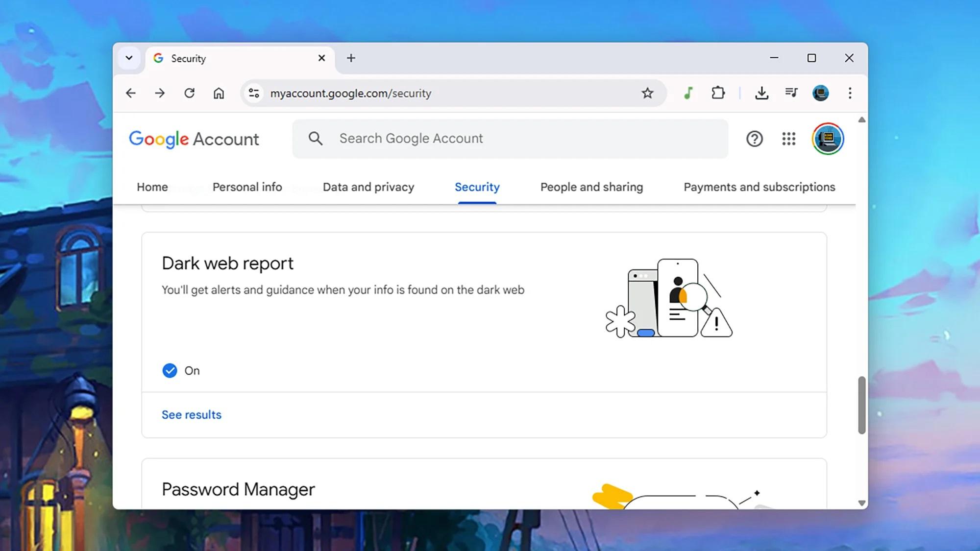Open Chrome's three-dot menu
980x551 pixels.
[x=850, y=93]
